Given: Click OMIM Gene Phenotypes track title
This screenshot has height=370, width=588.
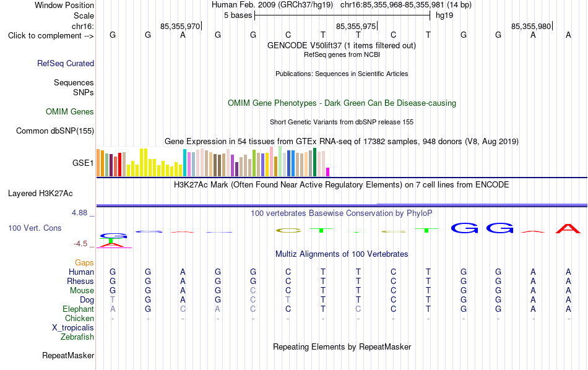Looking at the screenshot, I should point(342,103).
